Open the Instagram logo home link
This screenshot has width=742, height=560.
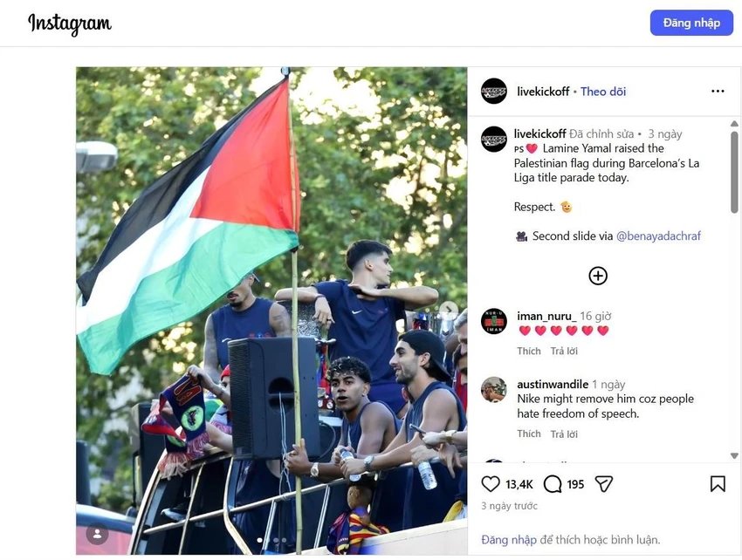[x=70, y=24]
